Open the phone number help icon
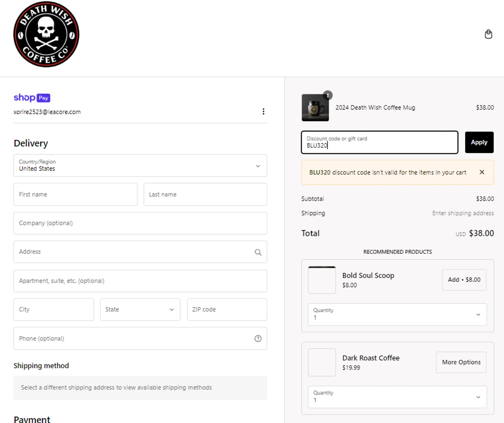504x423 pixels. [x=258, y=339]
